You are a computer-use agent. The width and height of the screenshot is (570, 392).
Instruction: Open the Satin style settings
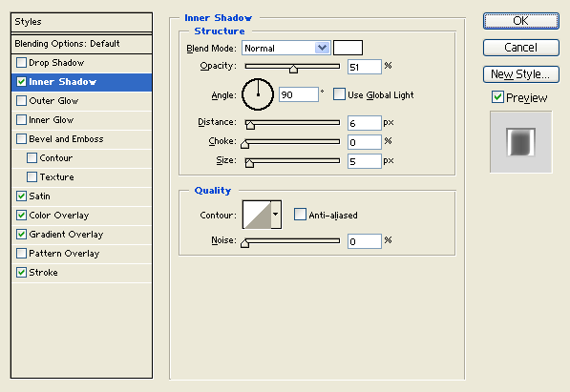pyautogui.click(x=81, y=196)
